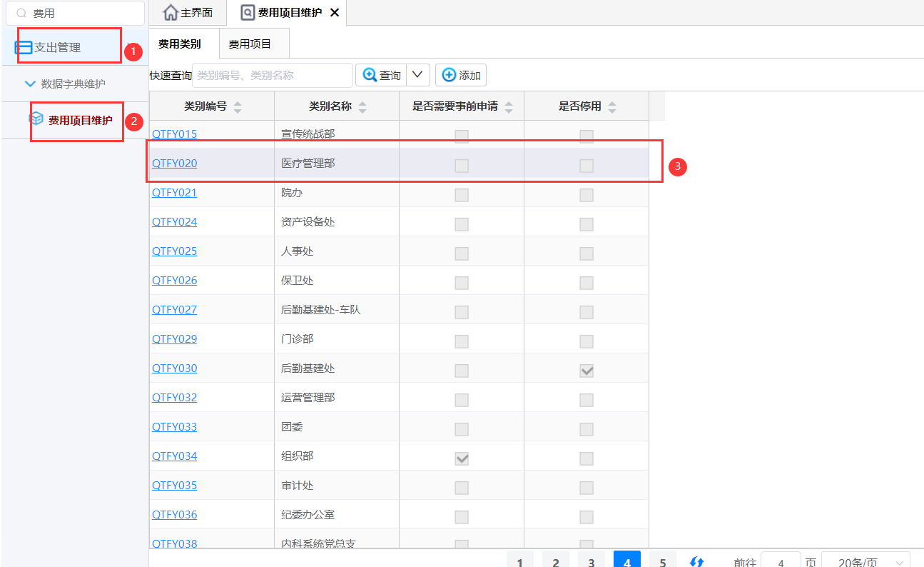Select the 医疗管理部 name cell

337,164
